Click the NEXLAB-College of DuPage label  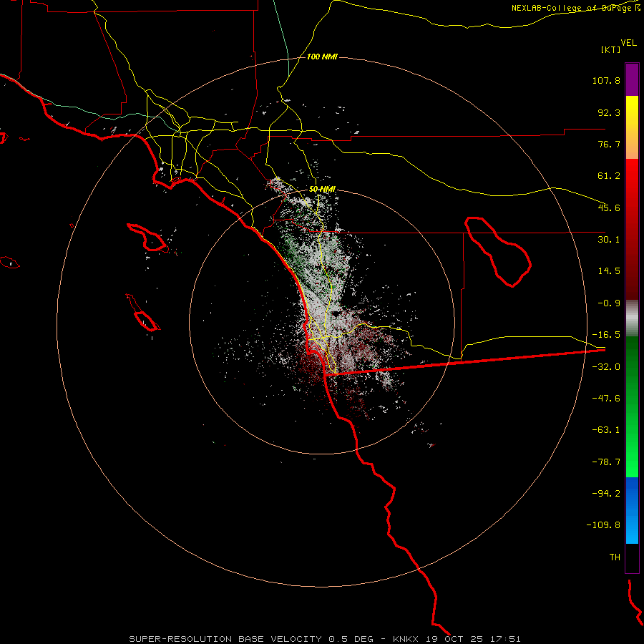[571, 8]
